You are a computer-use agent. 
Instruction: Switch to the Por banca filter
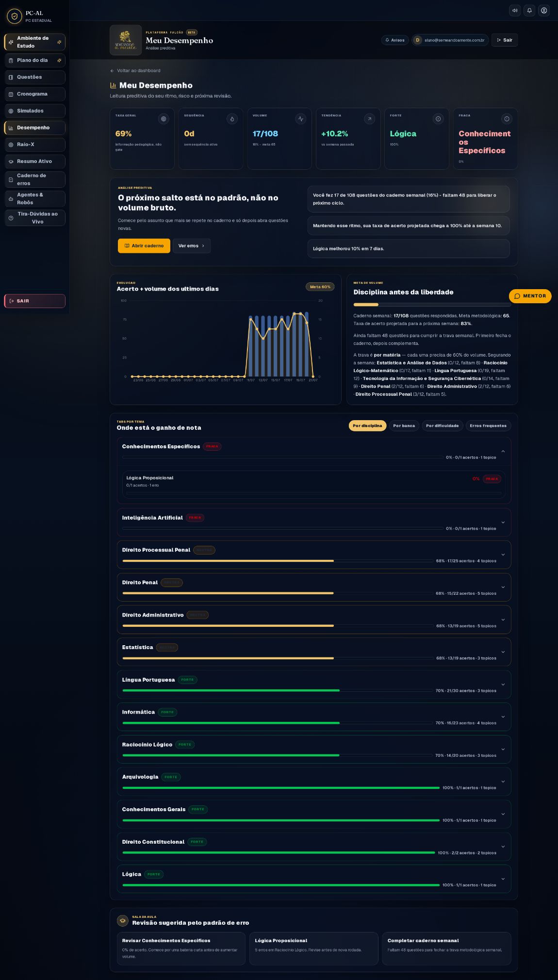click(404, 425)
